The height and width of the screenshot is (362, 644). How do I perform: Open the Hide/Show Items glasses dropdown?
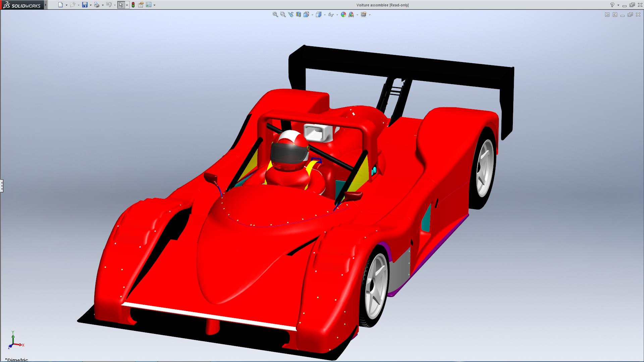[x=331, y=14]
